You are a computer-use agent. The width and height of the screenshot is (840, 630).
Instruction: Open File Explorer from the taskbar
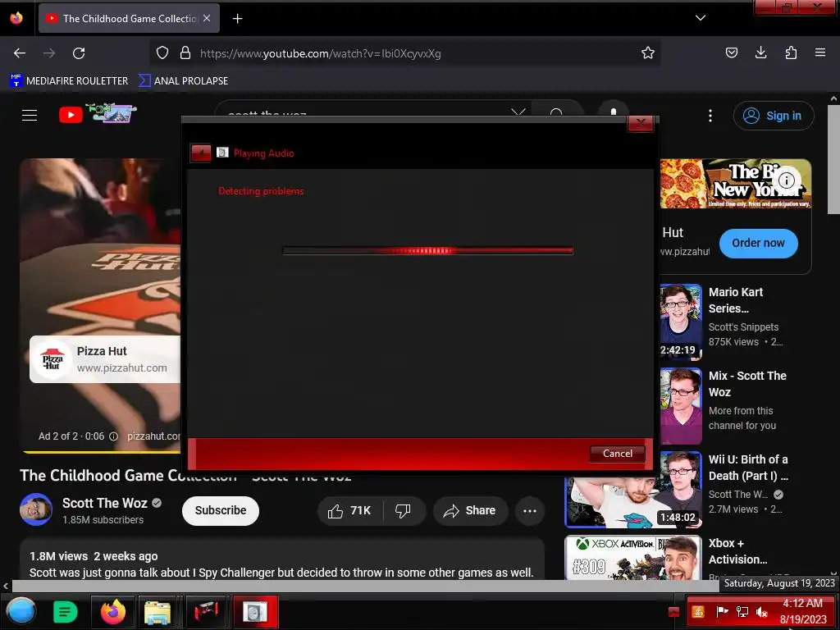tap(157, 612)
